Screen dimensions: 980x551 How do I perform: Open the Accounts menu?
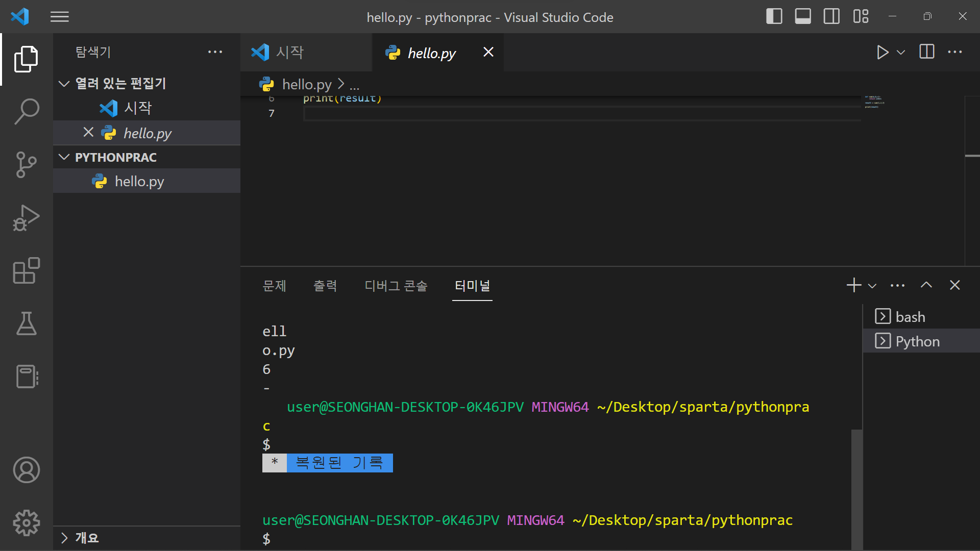pyautogui.click(x=27, y=470)
